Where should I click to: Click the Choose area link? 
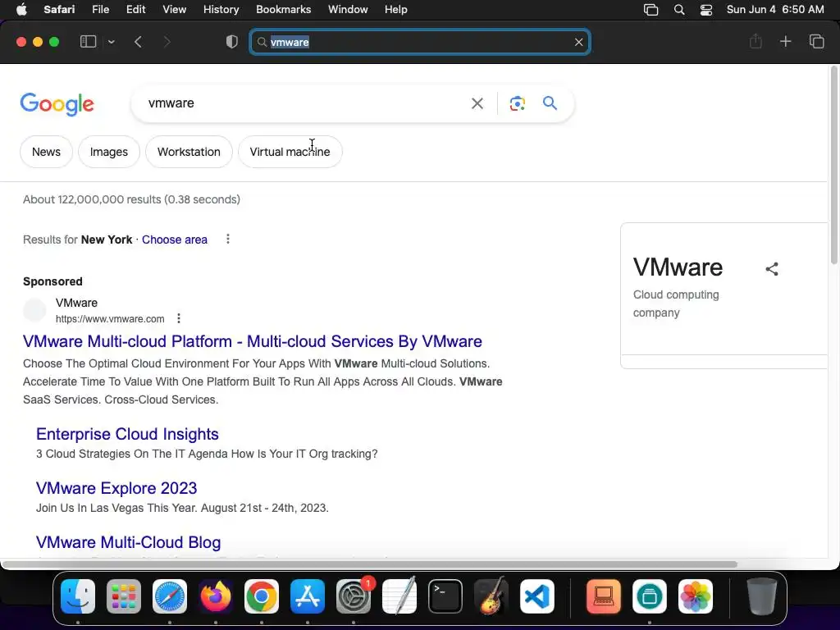pos(175,240)
